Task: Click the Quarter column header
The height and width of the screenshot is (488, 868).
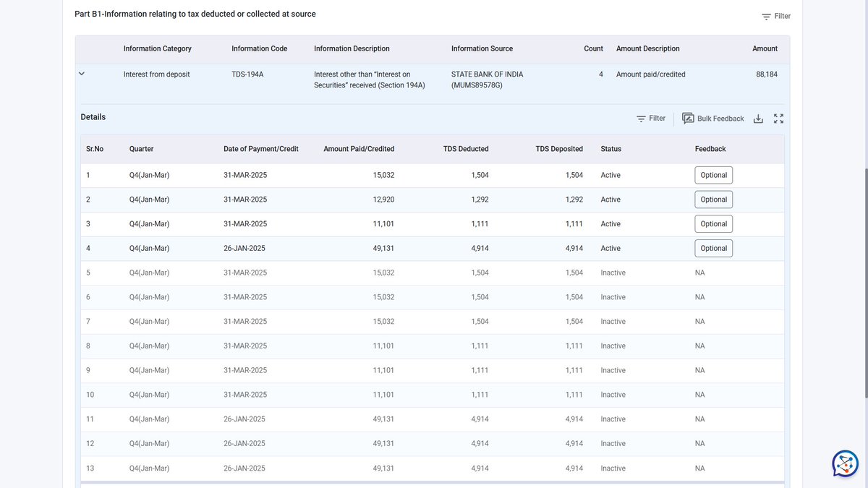Action: 141,149
